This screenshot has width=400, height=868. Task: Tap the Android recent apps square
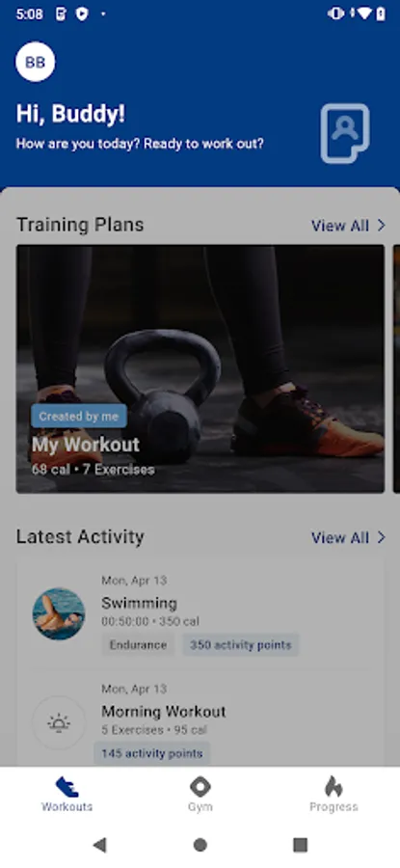(x=300, y=844)
